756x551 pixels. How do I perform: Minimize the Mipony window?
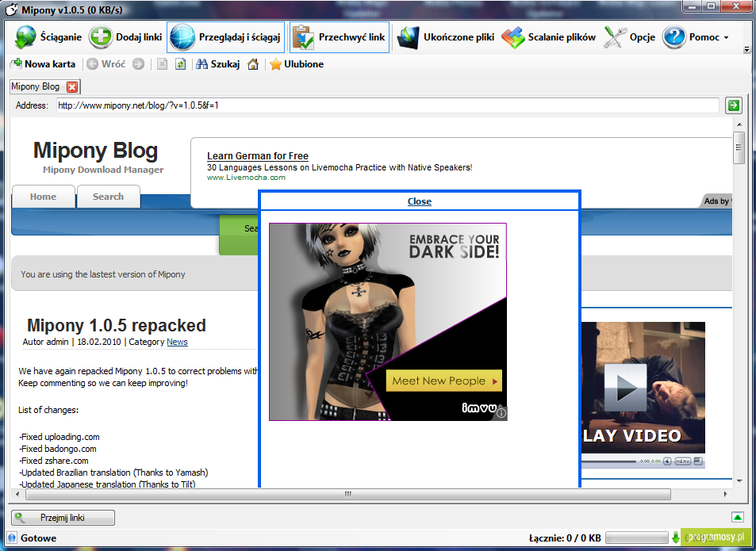pyautogui.click(x=693, y=6)
